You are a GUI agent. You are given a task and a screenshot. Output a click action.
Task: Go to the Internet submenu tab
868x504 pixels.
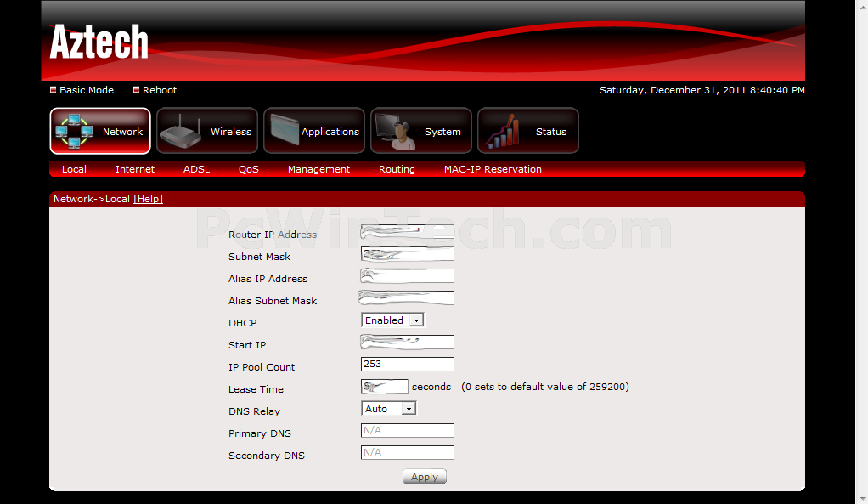135,169
